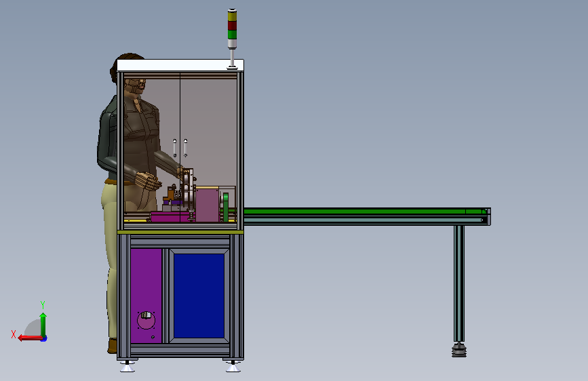Select the yellow segment of the signal tower

pyautogui.click(x=232, y=16)
